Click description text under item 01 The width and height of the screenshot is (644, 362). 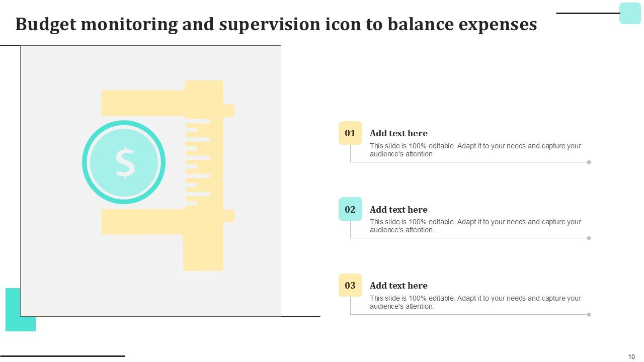pos(475,150)
